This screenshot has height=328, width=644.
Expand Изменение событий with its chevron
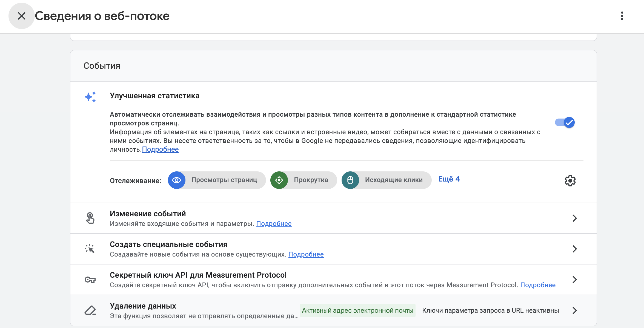click(575, 218)
